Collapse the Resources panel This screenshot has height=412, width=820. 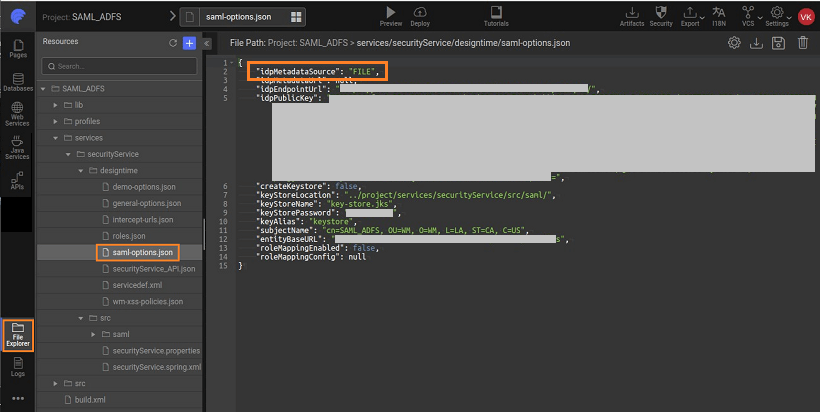pos(206,43)
